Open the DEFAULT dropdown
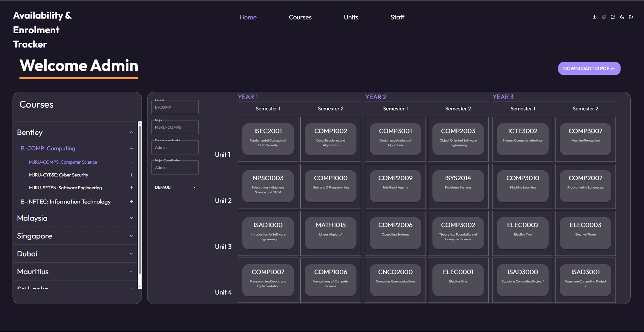Viewport: 644px width, 332px height. click(175, 187)
